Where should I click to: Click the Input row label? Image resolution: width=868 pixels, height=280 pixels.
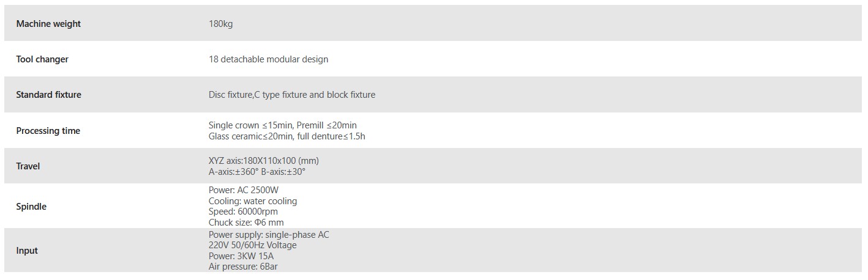[27, 251]
